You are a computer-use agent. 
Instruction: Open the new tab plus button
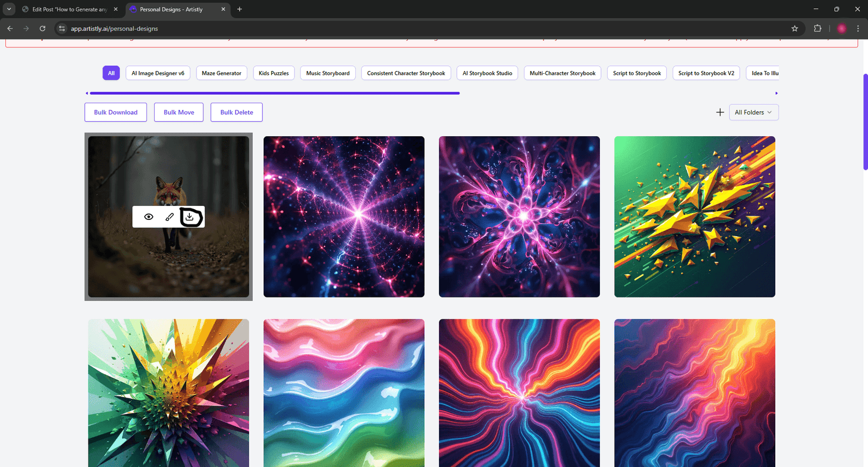pyautogui.click(x=239, y=9)
